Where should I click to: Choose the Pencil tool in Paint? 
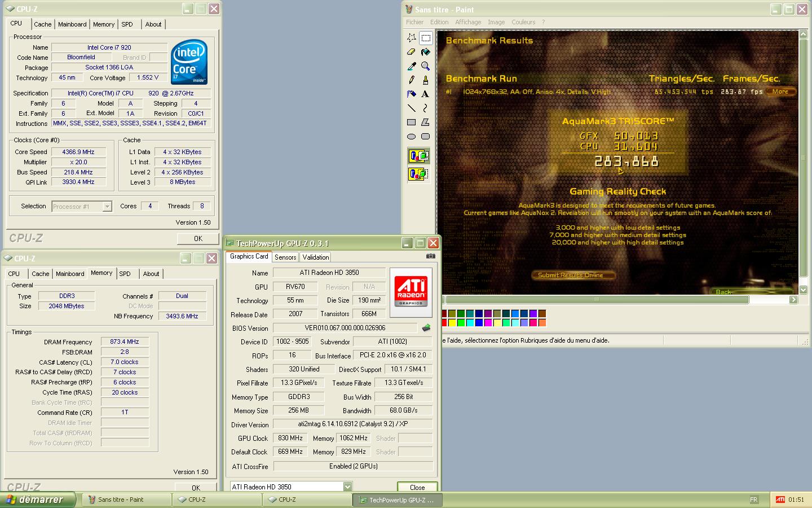coord(412,80)
